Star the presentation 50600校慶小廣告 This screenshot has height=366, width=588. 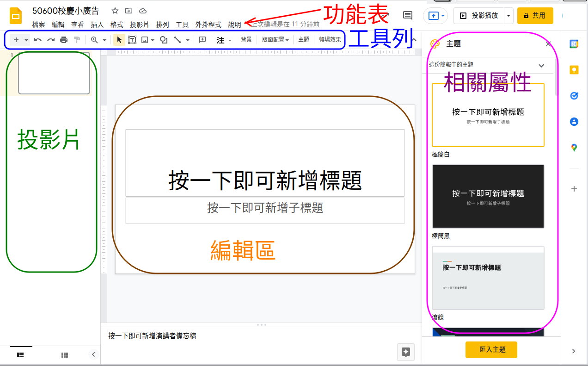pos(115,11)
